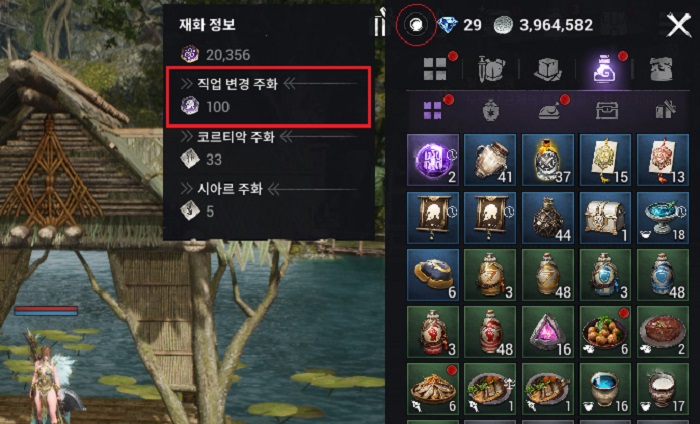Filter by food dish sub-category

[x=548, y=111]
